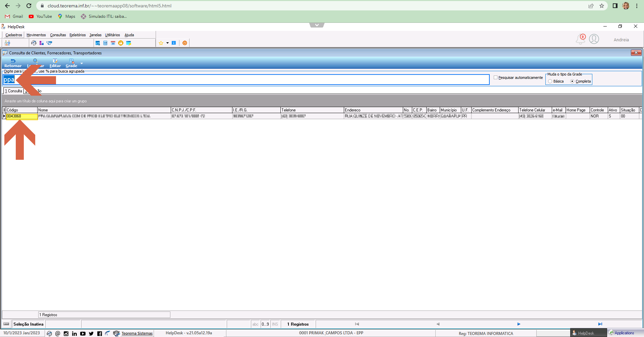Click the orange padlock toolbar icon

pyautogui.click(x=121, y=43)
